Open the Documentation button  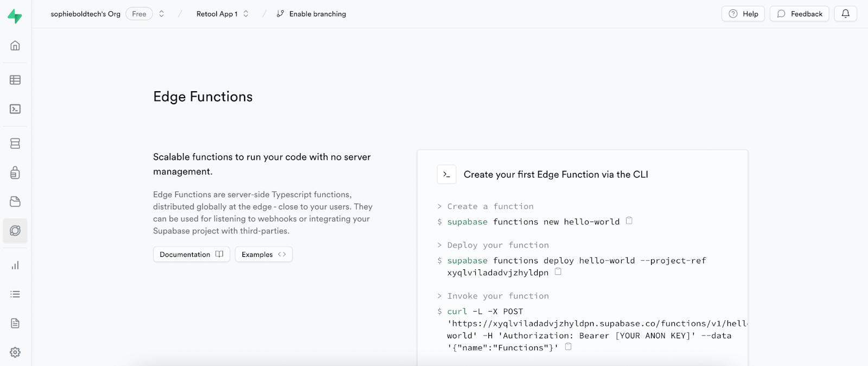coord(192,254)
